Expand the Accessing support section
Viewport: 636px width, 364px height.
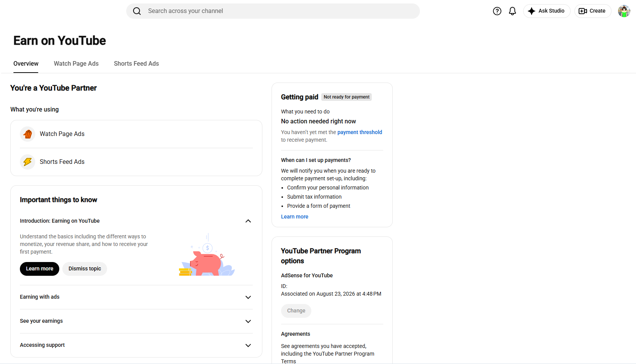[x=248, y=345]
